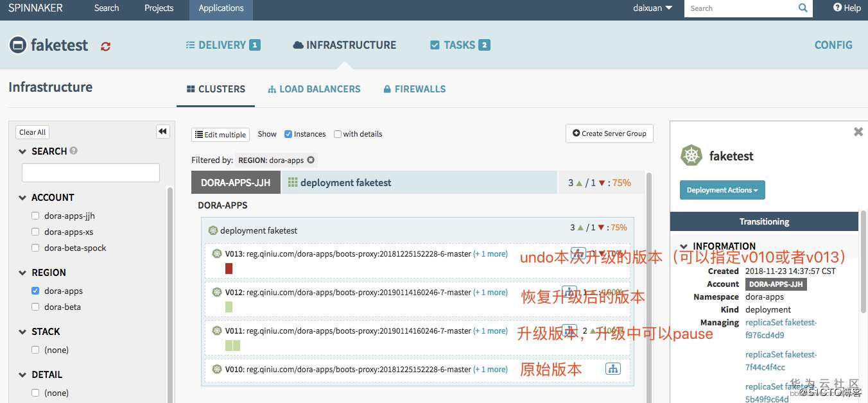Click the Clear All button

(32, 132)
